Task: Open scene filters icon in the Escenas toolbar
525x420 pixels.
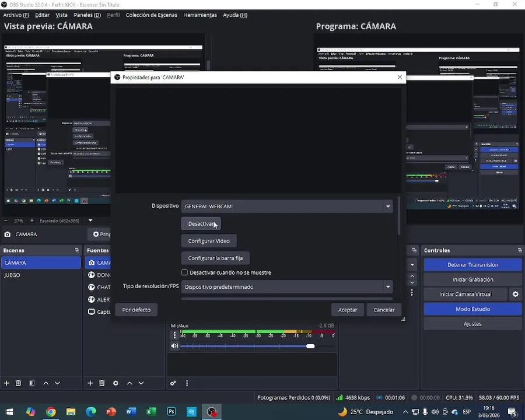Action: point(32,383)
